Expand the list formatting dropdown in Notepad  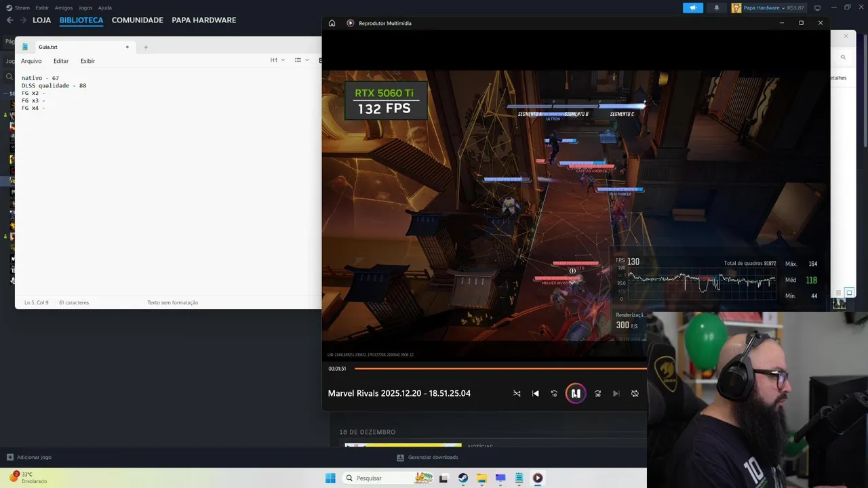coord(301,60)
